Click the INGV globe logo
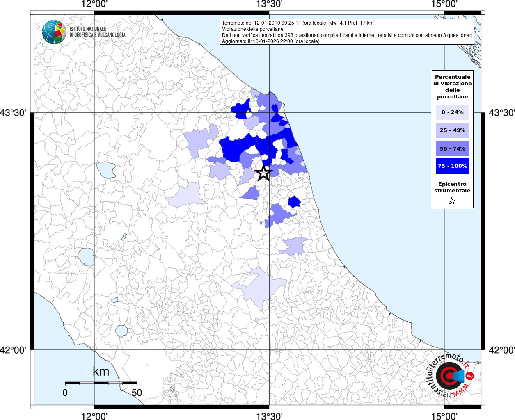This screenshot has height=420, width=515. tap(54, 32)
